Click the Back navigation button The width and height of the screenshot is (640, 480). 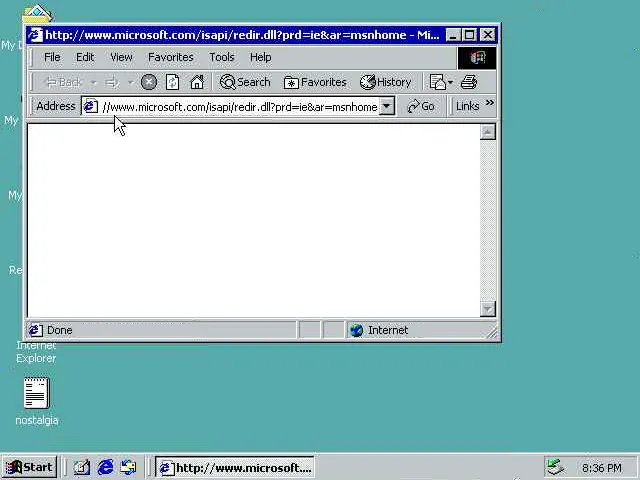click(64, 82)
